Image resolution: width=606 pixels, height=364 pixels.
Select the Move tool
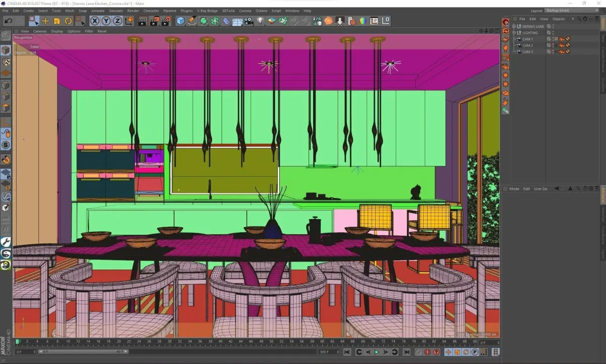point(45,21)
